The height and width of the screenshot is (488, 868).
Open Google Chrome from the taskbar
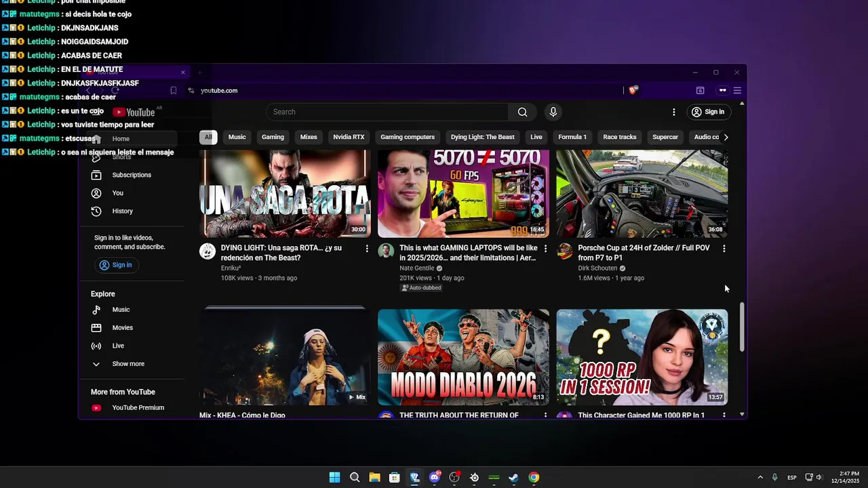pyautogui.click(x=534, y=477)
